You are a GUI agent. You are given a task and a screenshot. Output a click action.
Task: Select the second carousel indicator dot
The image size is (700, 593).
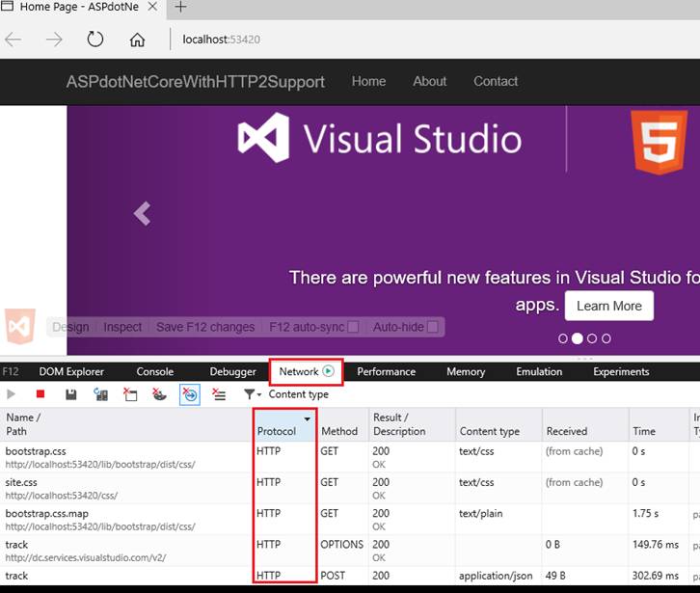click(x=577, y=338)
